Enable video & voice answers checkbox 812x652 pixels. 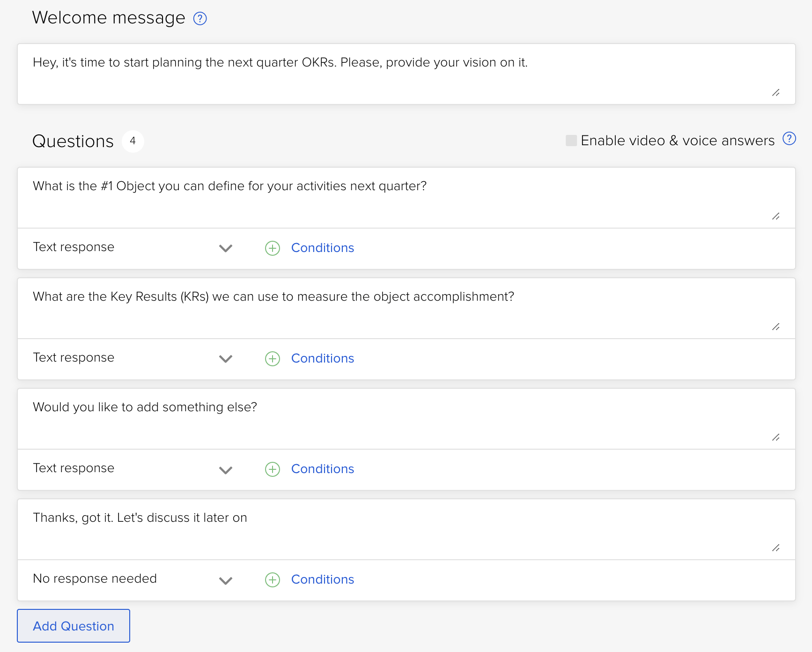[571, 141]
